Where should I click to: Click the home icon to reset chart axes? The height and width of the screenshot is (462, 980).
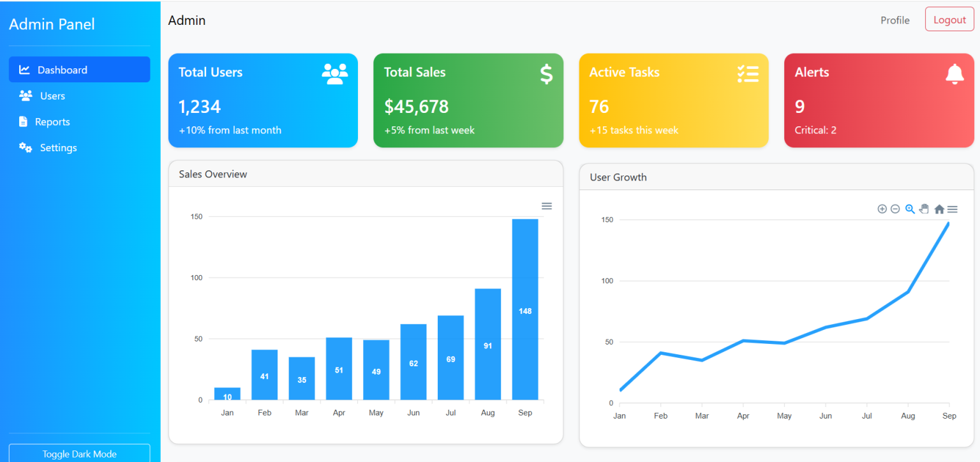pos(939,209)
